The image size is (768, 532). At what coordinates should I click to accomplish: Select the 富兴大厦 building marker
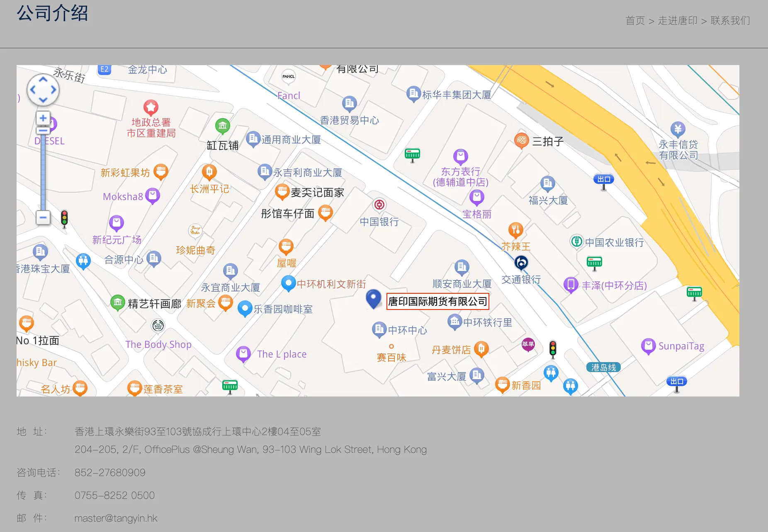477,376
